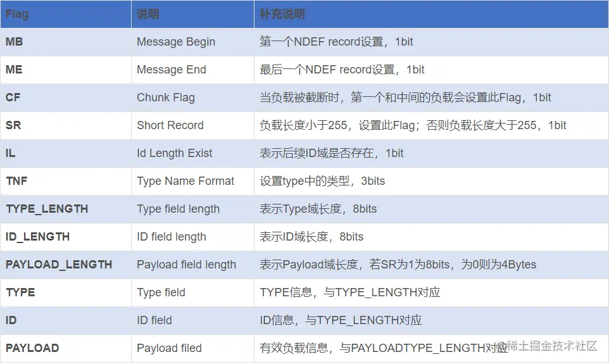Select the 'Payload field length' cell

point(192,265)
